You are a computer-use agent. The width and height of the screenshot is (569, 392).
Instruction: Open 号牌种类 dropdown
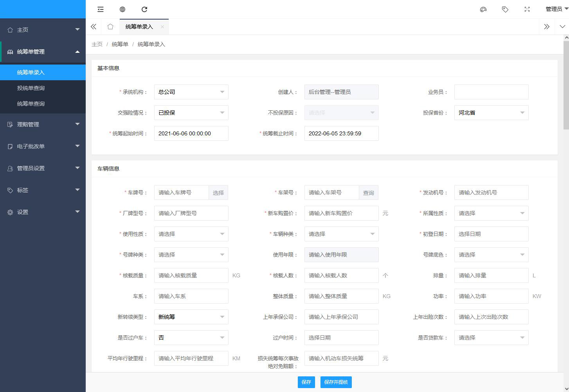[x=191, y=255]
